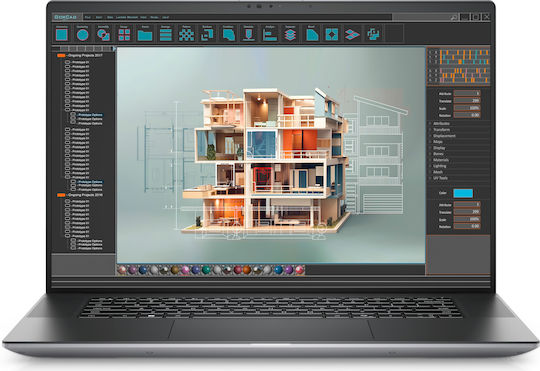Click the nested square brackets tool icon
540x371 pixels.
click(x=207, y=35)
